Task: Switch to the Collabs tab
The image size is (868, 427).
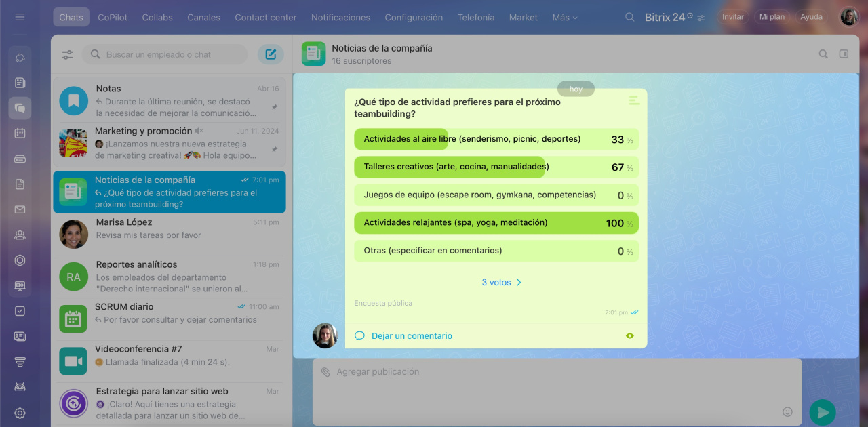Action: coord(157,17)
